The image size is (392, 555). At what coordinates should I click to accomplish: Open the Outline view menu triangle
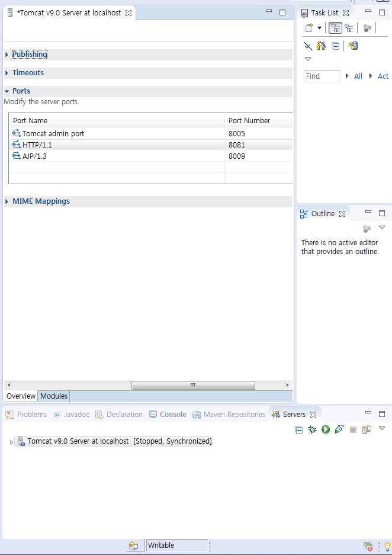pos(382,227)
